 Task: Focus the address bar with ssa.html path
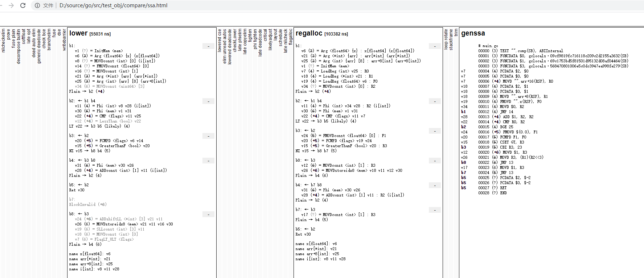[x=114, y=5]
